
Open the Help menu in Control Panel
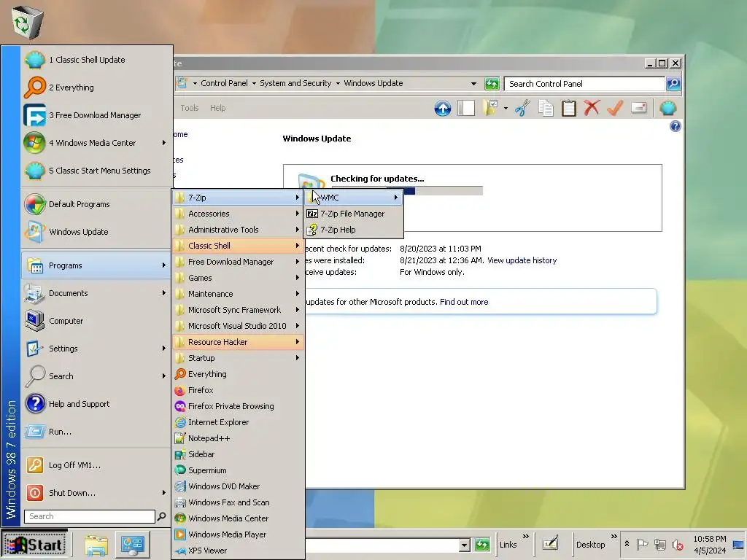[217, 108]
